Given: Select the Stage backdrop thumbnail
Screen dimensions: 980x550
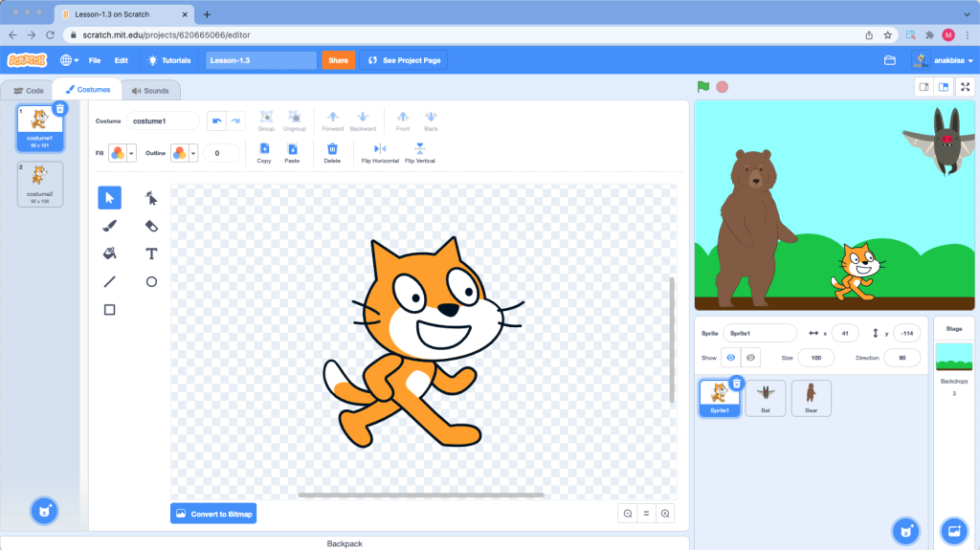Looking at the screenshot, I should (x=954, y=357).
